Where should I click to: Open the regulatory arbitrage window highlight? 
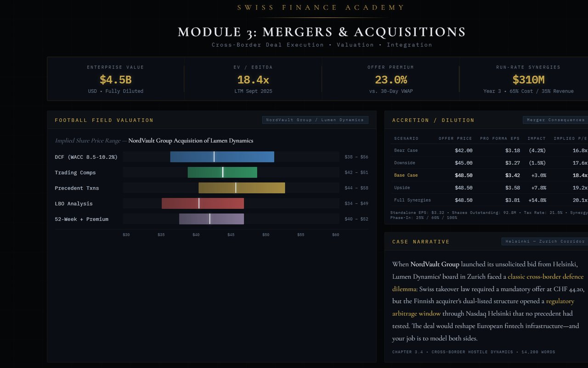click(483, 307)
